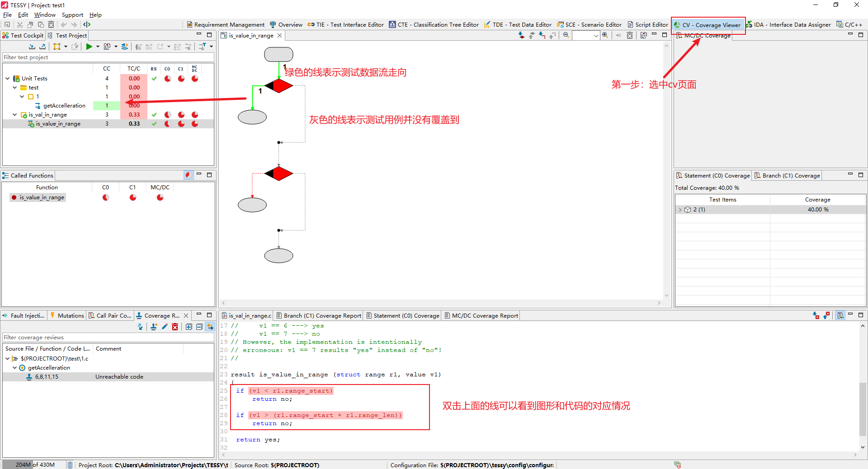Collapse the Unit Tests tree node
868x469 pixels.
tap(8, 79)
